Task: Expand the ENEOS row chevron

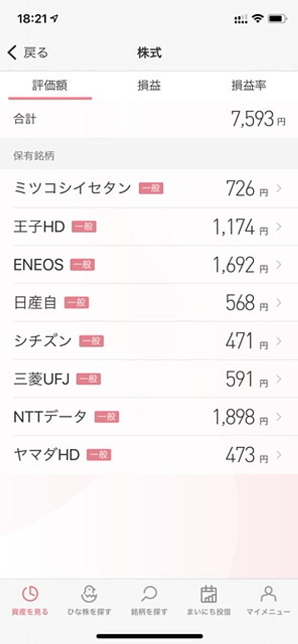Action: pyautogui.click(x=278, y=265)
